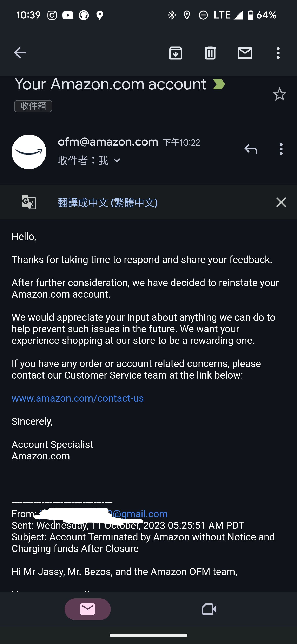Open the 收件箱 inbox label
The width and height of the screenshot is (297, 644).
click(x=33, y=106)
